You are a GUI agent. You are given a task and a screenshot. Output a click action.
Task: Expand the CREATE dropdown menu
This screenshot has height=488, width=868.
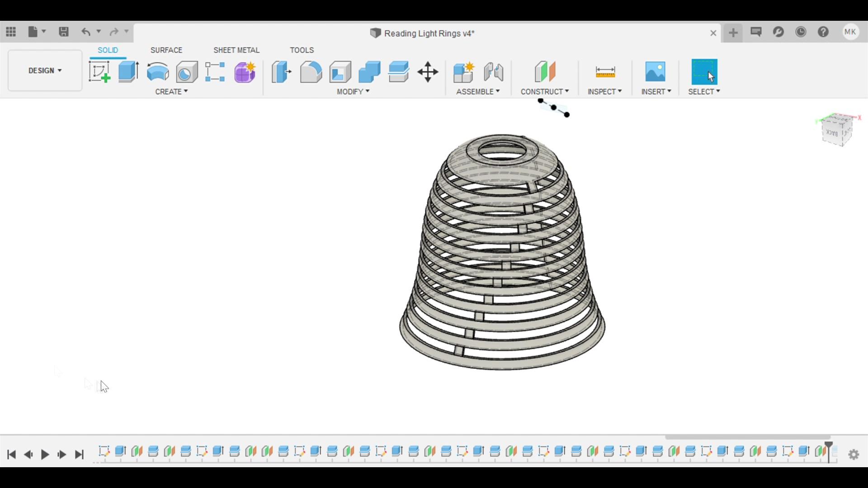(x=171, y=92)
